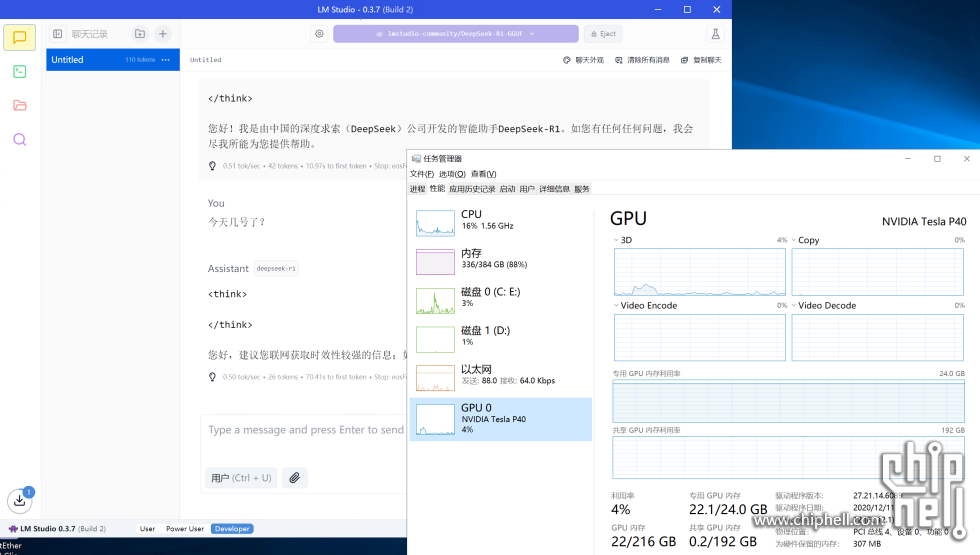The image size is (980, 555).
Task: Open chat appearance option
Action: (x=583, y=60)
